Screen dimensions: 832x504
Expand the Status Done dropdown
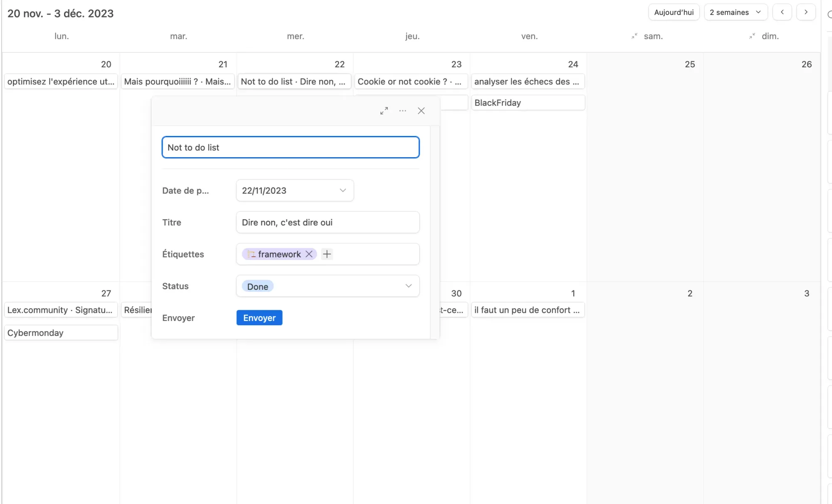pos(409,286)
